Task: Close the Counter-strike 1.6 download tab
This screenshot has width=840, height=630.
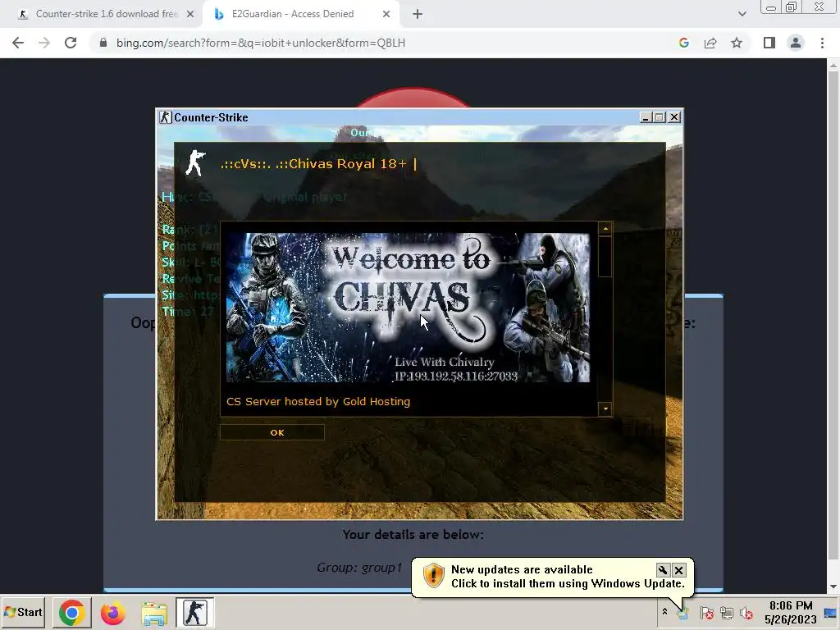Action: tap(190, 15)
